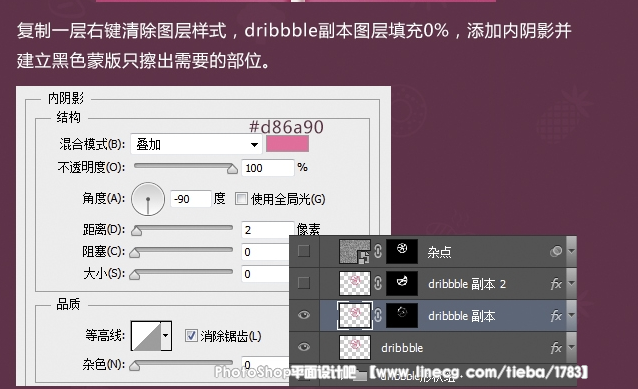This screenshot has height=389, width=638.
Task: Click the pink inner shadow color swatch
Action: pyautogui.click(x=287, y=144)
